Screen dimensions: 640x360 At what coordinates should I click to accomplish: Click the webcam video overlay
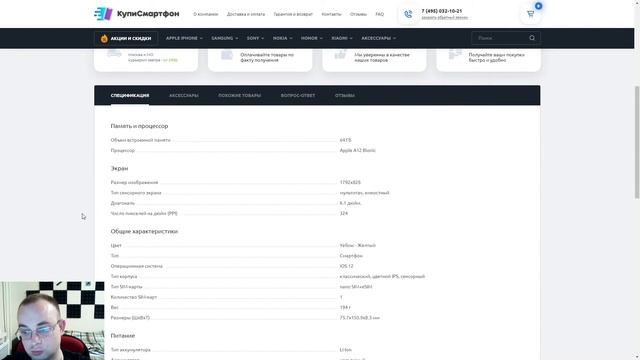point(52,320)
